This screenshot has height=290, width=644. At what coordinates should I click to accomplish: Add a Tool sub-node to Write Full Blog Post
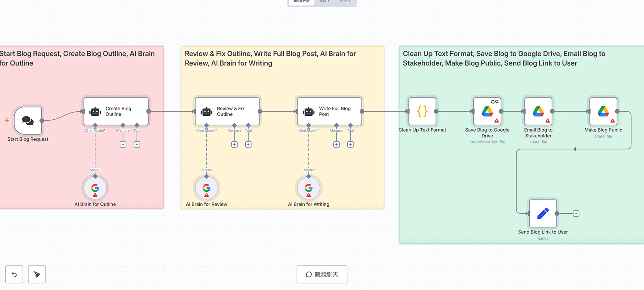point(350,145)
